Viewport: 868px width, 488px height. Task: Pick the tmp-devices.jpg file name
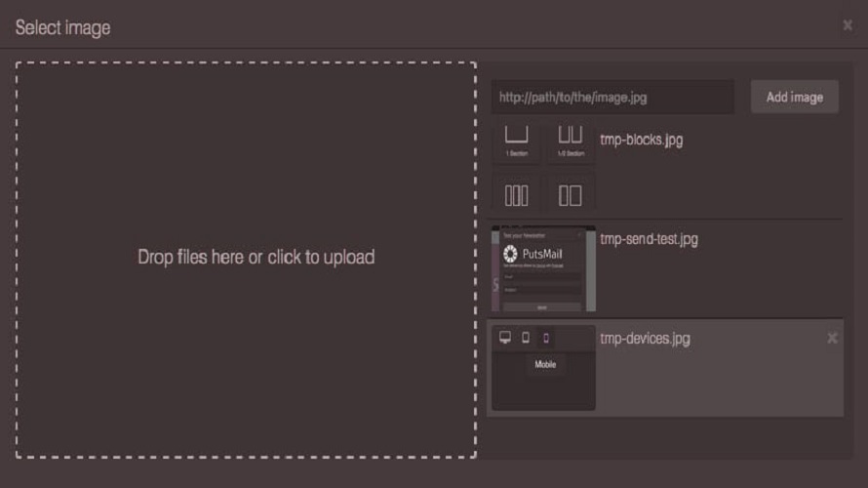click(645, 339)
